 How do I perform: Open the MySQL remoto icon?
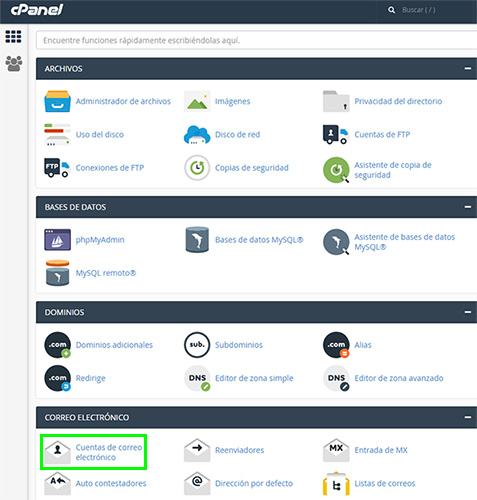[57, 273]
